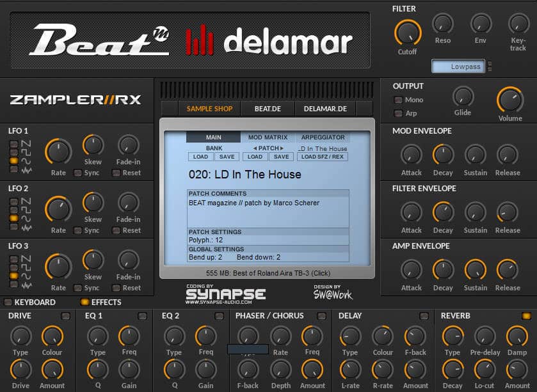The image size is (537, 392).
Task: Click the filter Reso knob
Action: click(442, 24)
